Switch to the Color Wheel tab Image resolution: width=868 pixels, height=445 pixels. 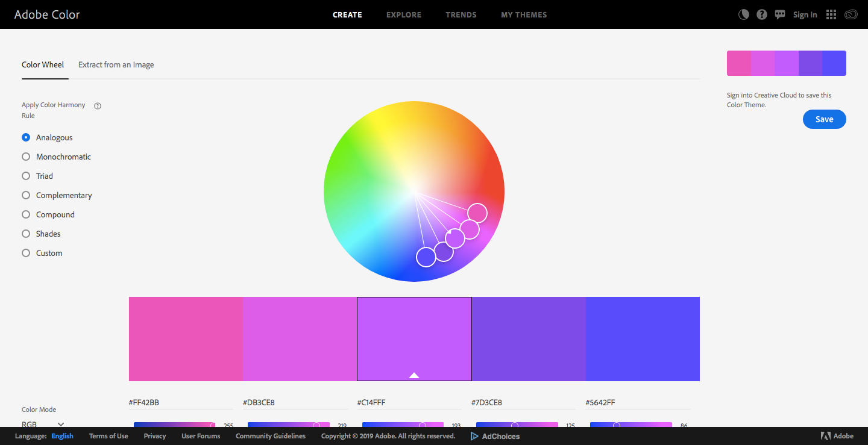(43, 64)
